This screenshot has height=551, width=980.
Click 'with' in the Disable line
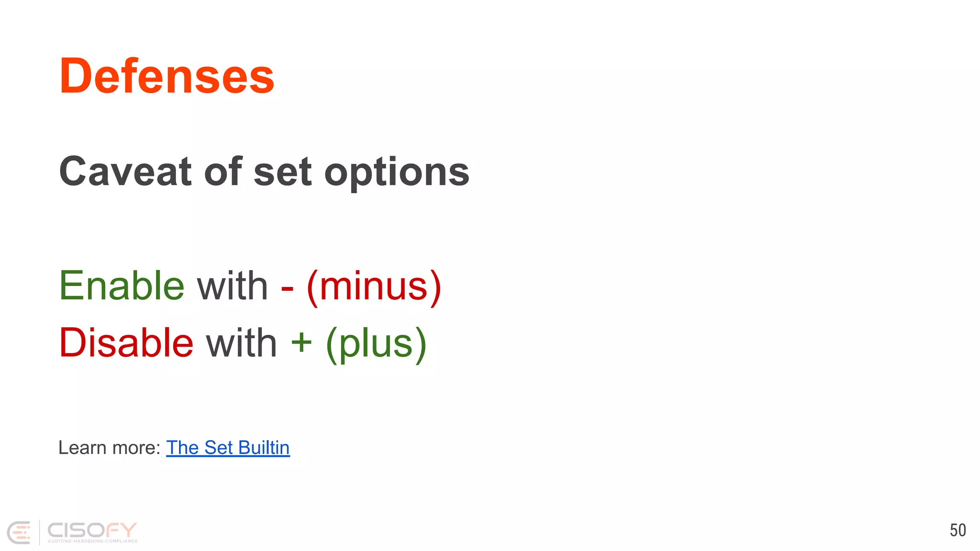tap(242, 343)
